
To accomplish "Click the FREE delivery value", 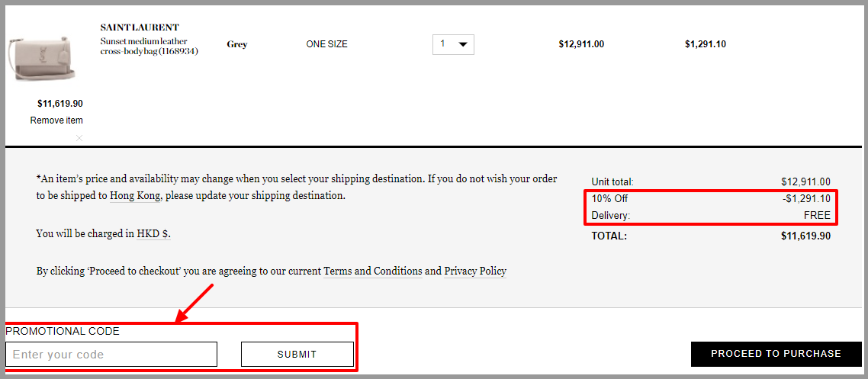I will (818, 215).
